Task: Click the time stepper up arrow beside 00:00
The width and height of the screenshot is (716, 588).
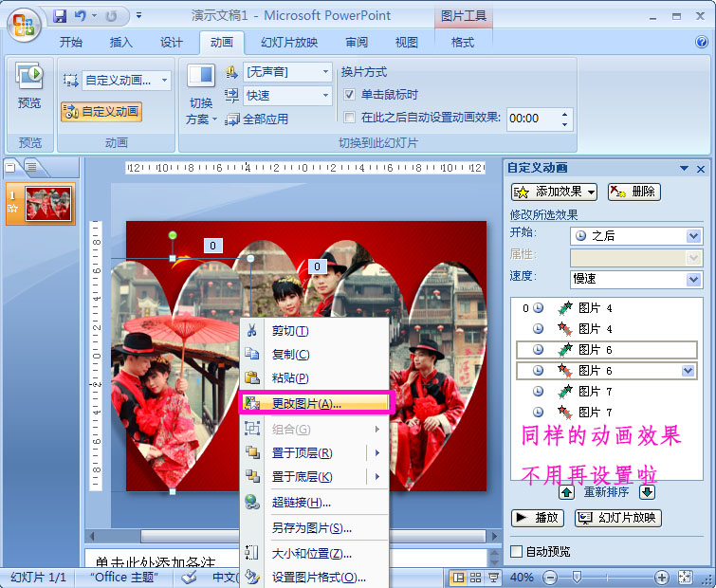Action: pyautogui.click(x=565, y=114)
